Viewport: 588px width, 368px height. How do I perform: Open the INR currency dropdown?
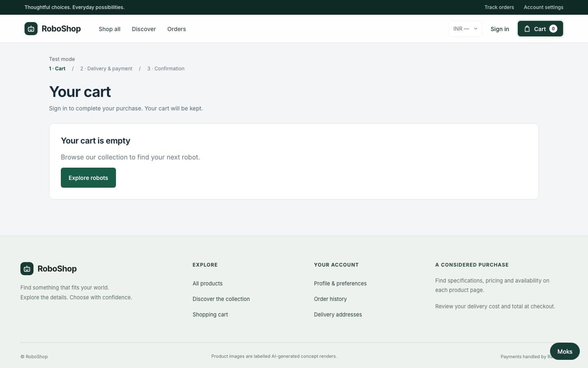(465, 29)
